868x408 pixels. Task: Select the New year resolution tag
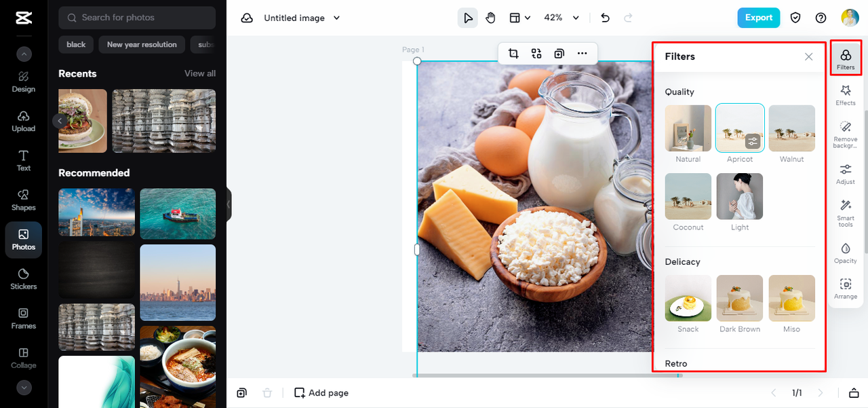click(142, 45)
